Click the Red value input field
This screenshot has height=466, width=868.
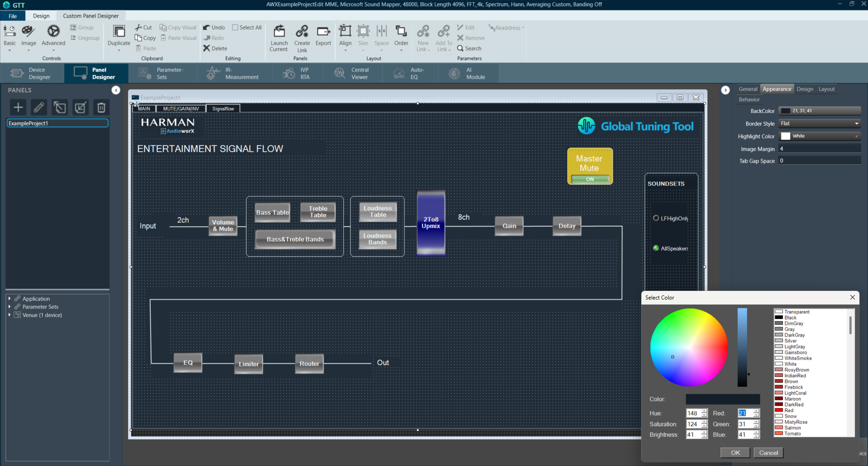tap(745, 413)
